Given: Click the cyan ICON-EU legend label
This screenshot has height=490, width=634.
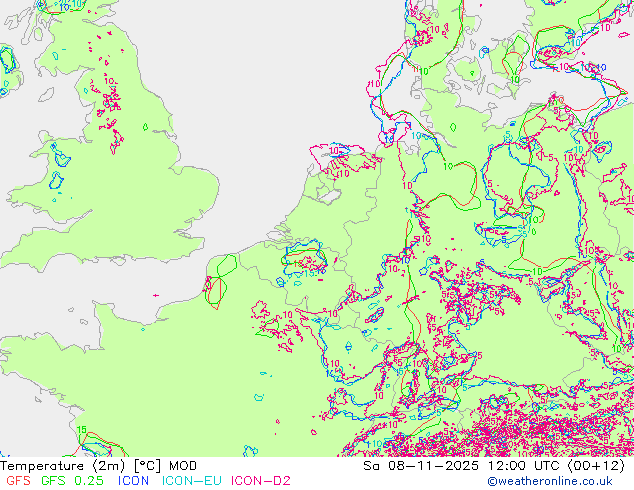Looking at the screenshot, I should tap(192, 481).
